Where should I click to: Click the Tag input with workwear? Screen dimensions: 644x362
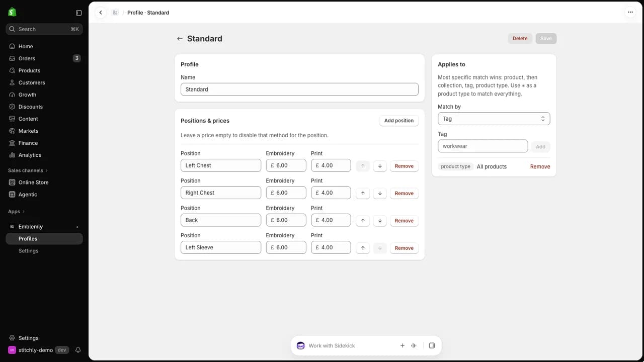pyautogui.click(x=482, y=146)
